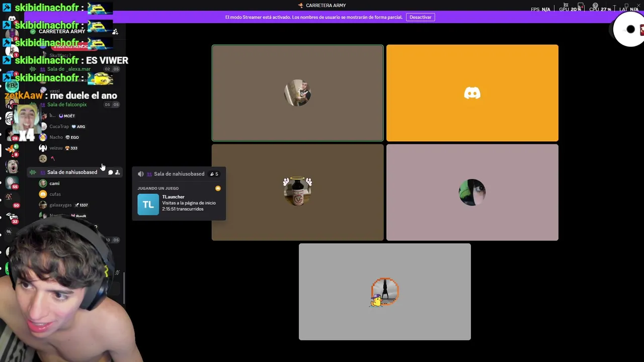The height and width of the screenshot is (362, 644).
Task: Click the orange game badge in popup
Action: tap(218, 189)
